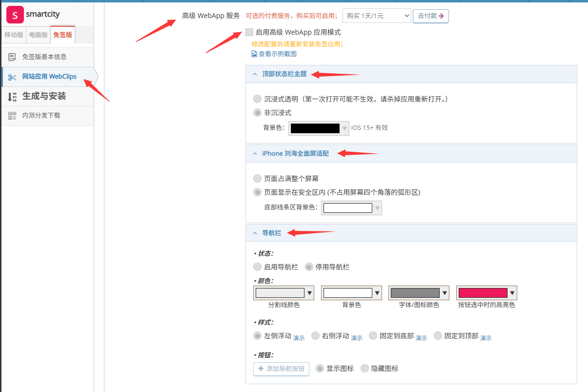Image resolution: width=588 pixels, height=392 pixels.
Task: Open the 字体/图标颜色 dropdown arrow
Action: 445,293
